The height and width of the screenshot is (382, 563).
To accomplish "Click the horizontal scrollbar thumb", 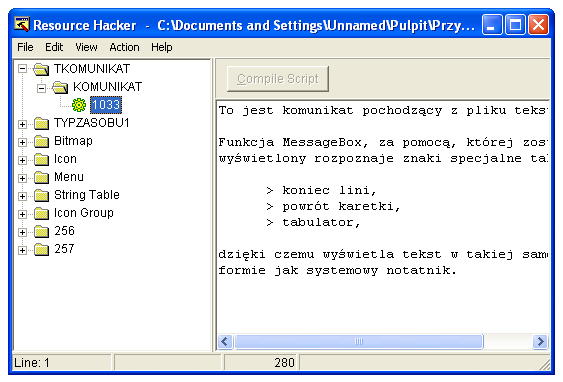I will (x=359, y=341).
